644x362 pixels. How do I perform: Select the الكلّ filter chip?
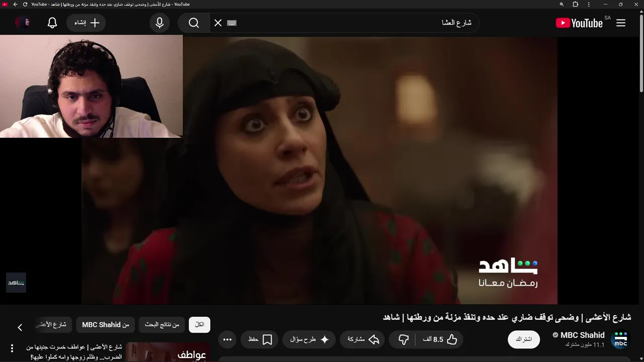point(199,325)
